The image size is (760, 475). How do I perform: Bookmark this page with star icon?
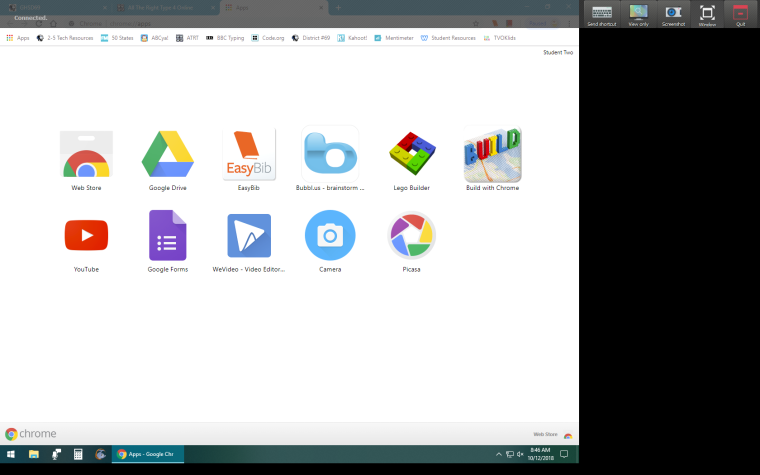pyautogui.click(x=476, y=23)
